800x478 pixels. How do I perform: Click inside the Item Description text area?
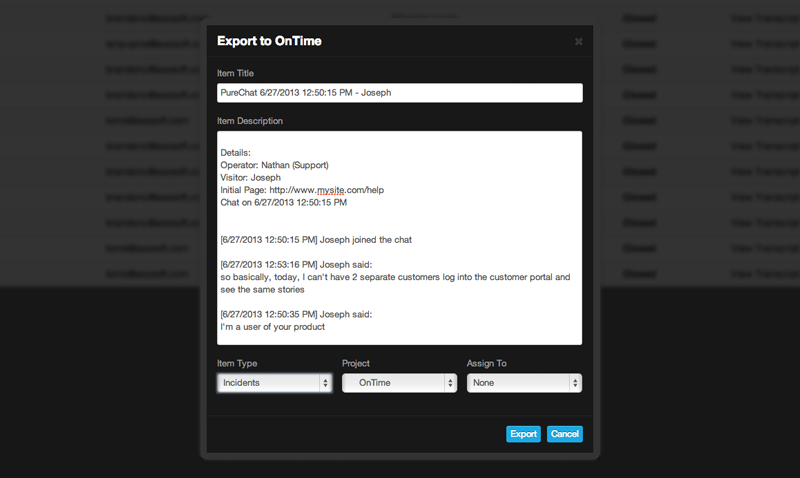(x=399, y=238)
